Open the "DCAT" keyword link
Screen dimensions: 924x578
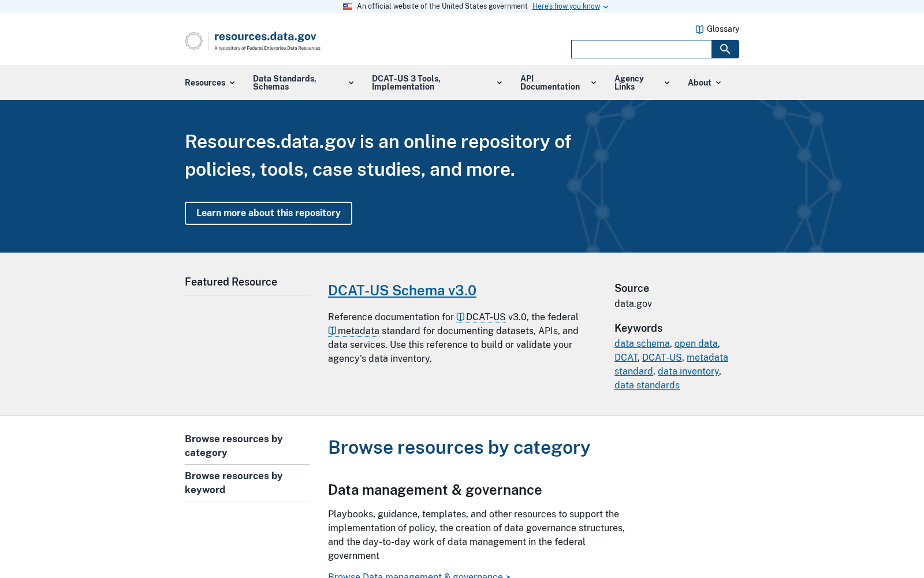point(626,357)
